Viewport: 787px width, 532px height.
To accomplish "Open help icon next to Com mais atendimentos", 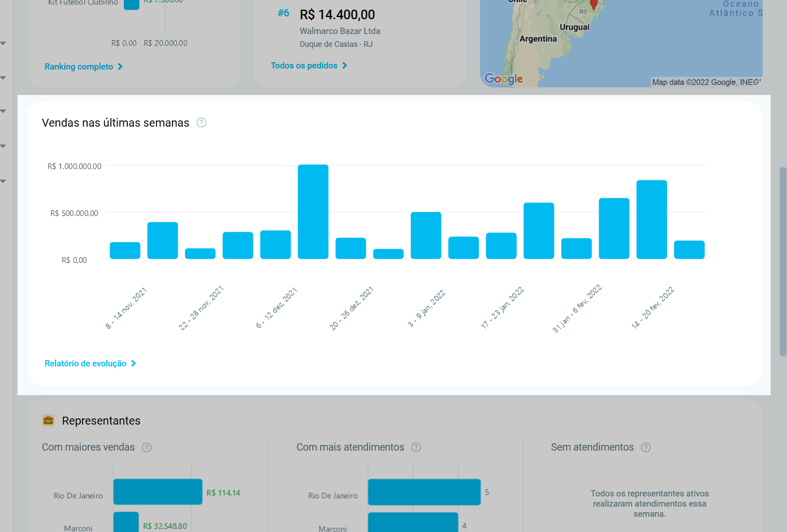I will (x=416, y=447).
